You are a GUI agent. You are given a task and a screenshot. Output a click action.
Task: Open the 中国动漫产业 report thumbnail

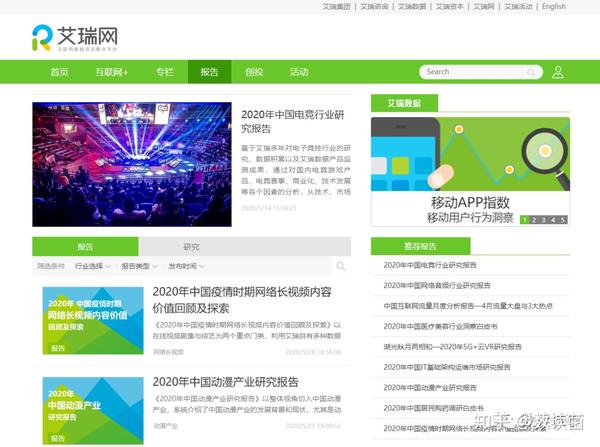coord(93,411)
